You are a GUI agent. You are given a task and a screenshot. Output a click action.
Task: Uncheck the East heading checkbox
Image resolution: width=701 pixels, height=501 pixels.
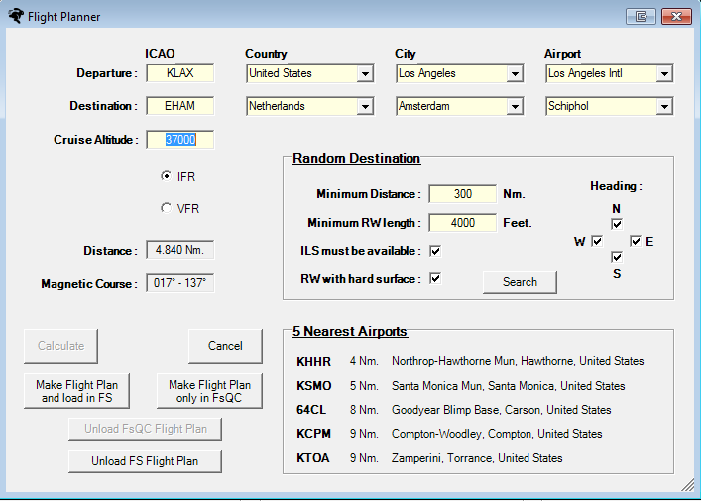[636, 241]
